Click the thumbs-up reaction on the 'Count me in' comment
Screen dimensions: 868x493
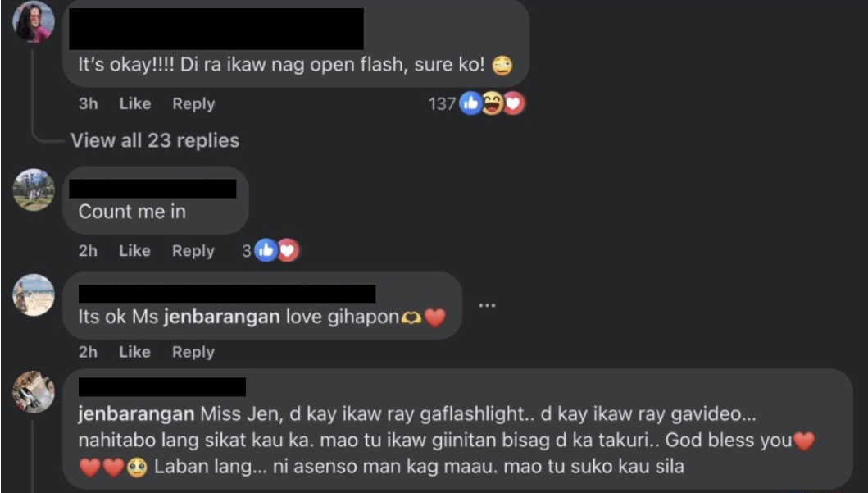click(266, 251)
